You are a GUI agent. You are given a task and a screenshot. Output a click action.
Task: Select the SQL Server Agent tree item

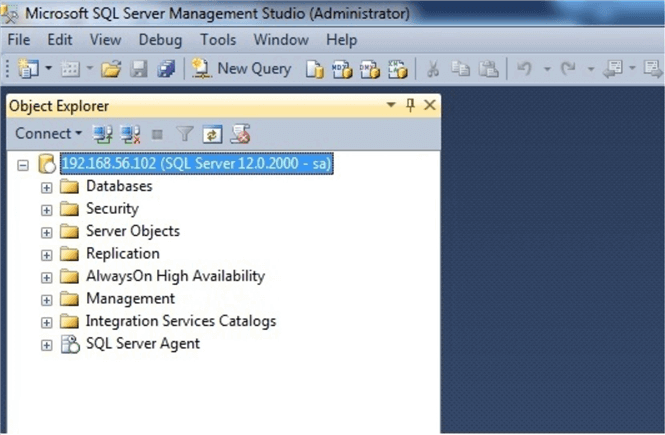(143, 343)
